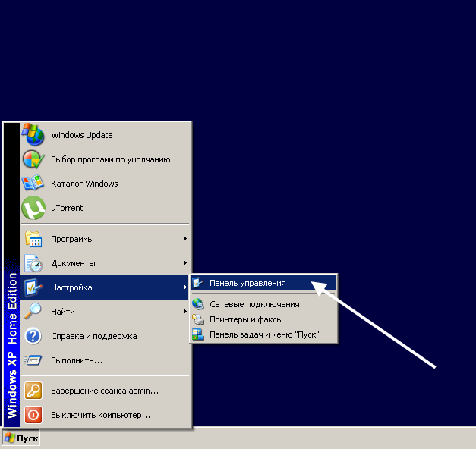Viewport: 476px width, 449px height.
Task: Click the blue question mark help icon
Action: (x=33, y=336)
